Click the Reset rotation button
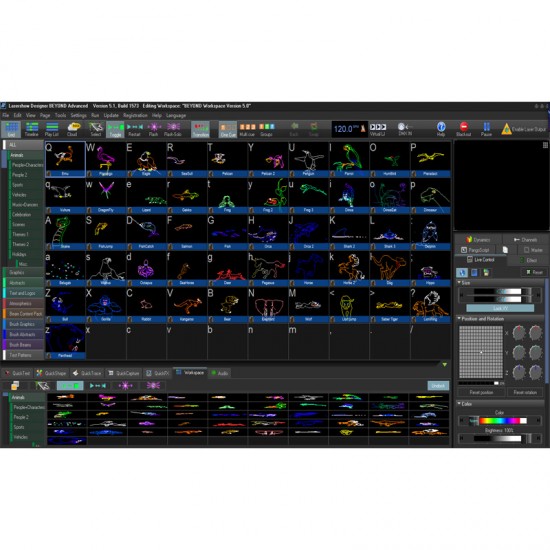The width and height of the screenshot is (550, 550). [x=525, y=393]
